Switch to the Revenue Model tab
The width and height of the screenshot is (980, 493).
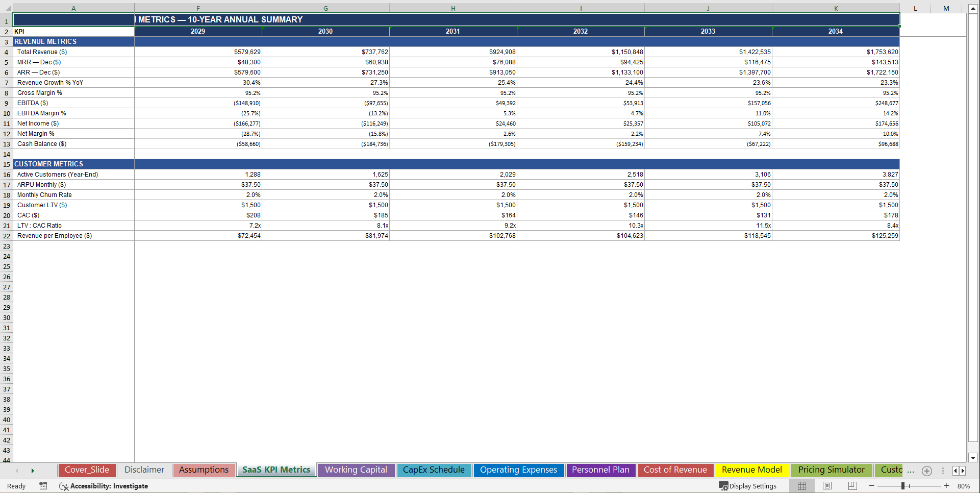[x=752, y=470]
